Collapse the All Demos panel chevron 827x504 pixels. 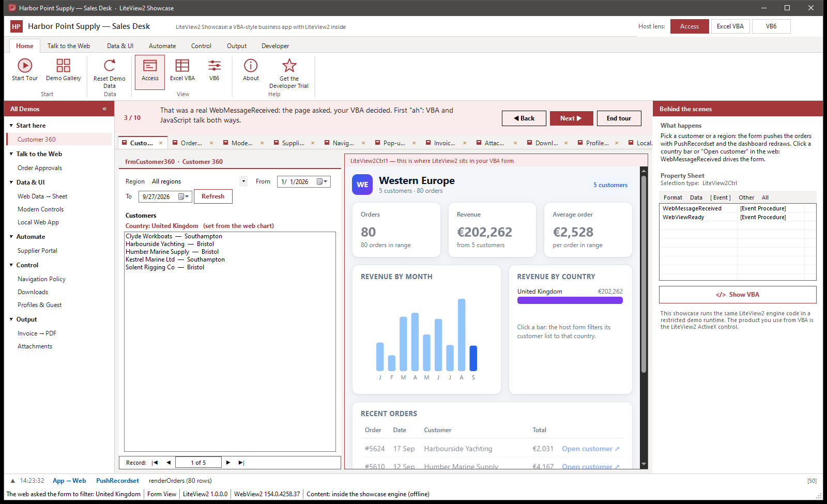(x=104, y=109)
